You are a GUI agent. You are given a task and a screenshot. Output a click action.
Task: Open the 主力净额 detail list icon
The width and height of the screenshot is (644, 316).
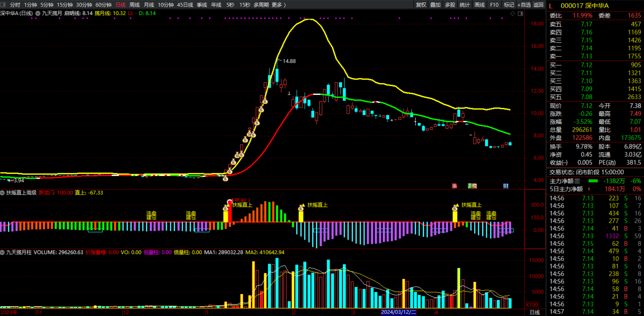point(577,181)
